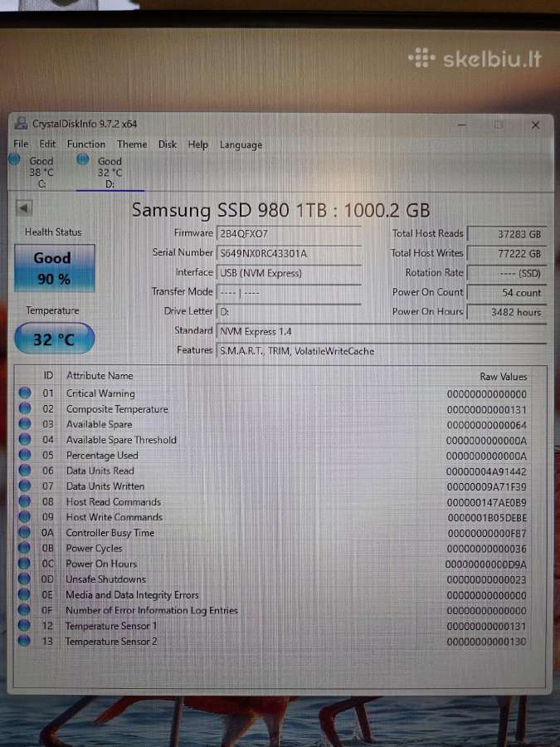The width and height of the screenshot is (560, 747).
Task: Click the status dot for Available Spare Threshold
Action: [x=25, y=439]
